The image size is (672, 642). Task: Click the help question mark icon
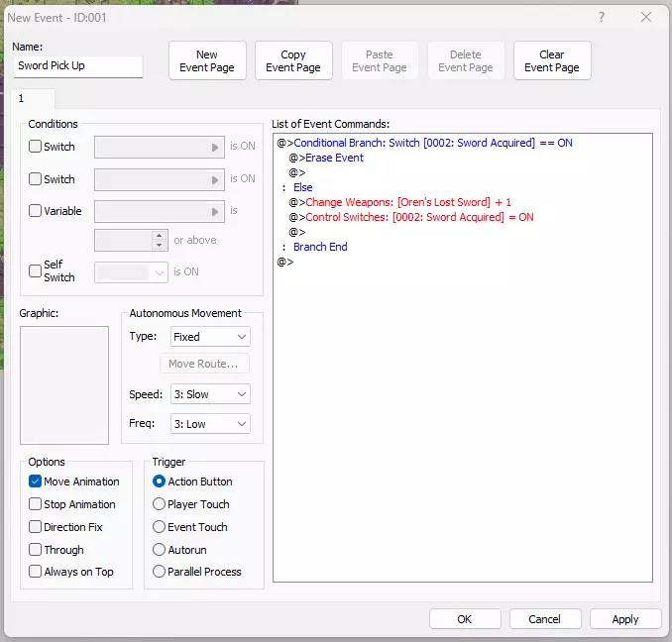602,18
